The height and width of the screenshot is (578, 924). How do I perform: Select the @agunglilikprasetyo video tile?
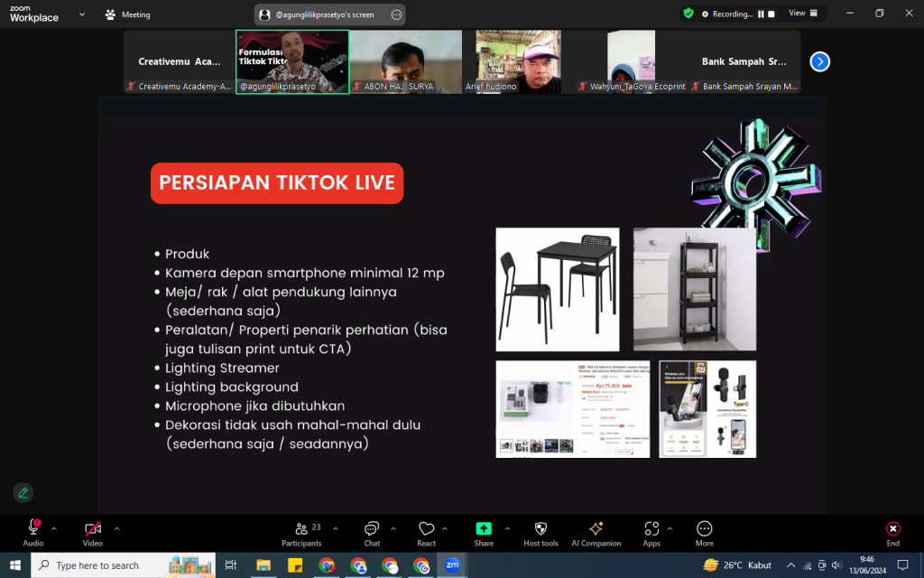pos(292,62)
